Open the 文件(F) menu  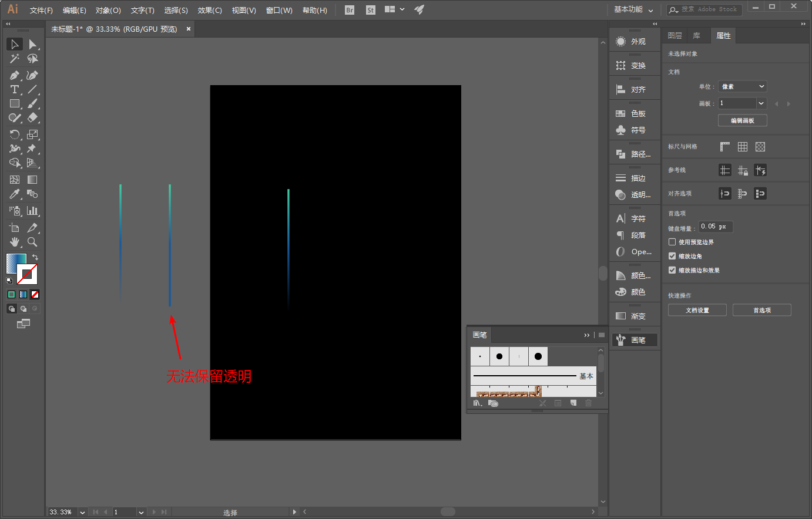[x=41, y=11]
